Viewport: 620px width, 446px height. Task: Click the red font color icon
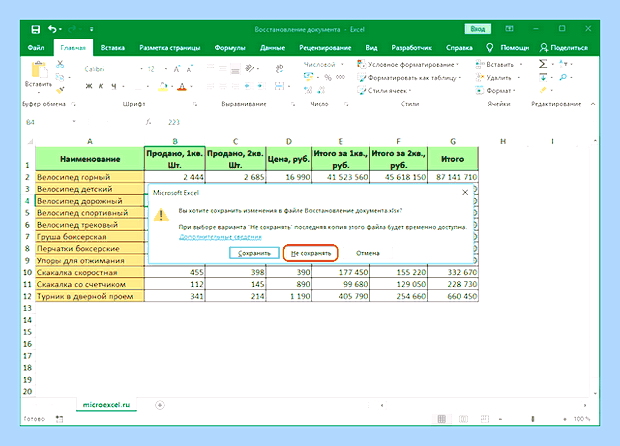click(182, 86)
